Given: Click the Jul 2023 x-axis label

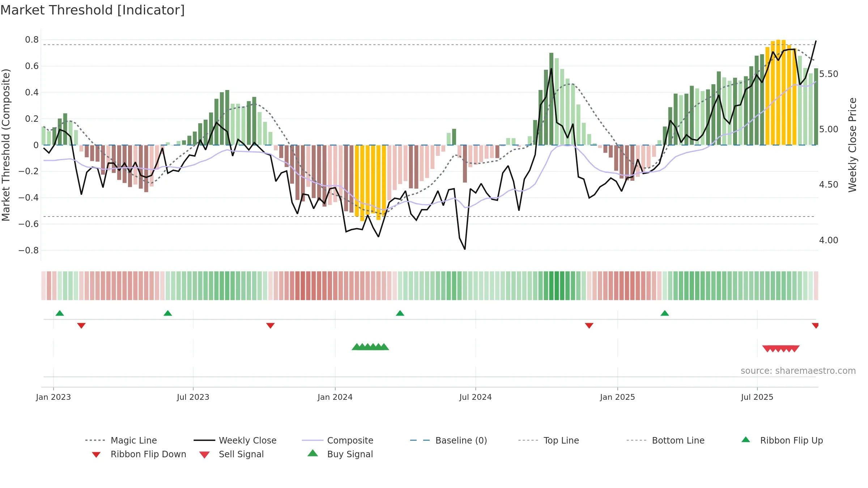Looking at the screenshot, I should pos(193,397).
